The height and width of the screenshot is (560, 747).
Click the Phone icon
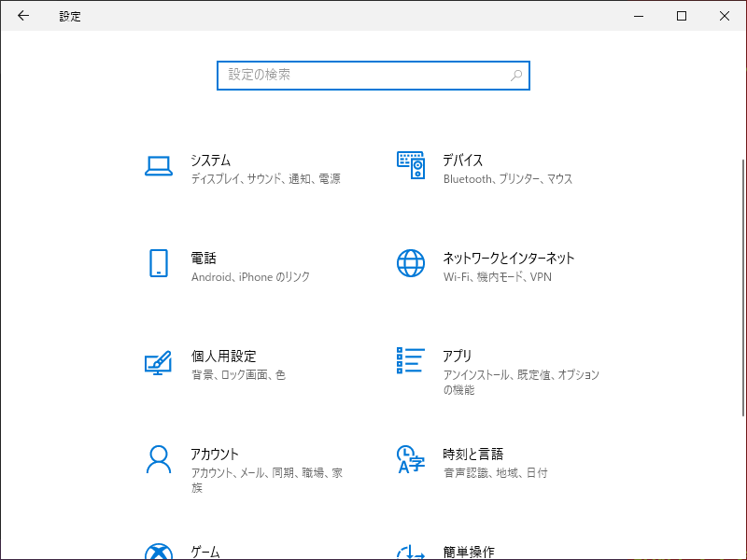pos(159,263)
